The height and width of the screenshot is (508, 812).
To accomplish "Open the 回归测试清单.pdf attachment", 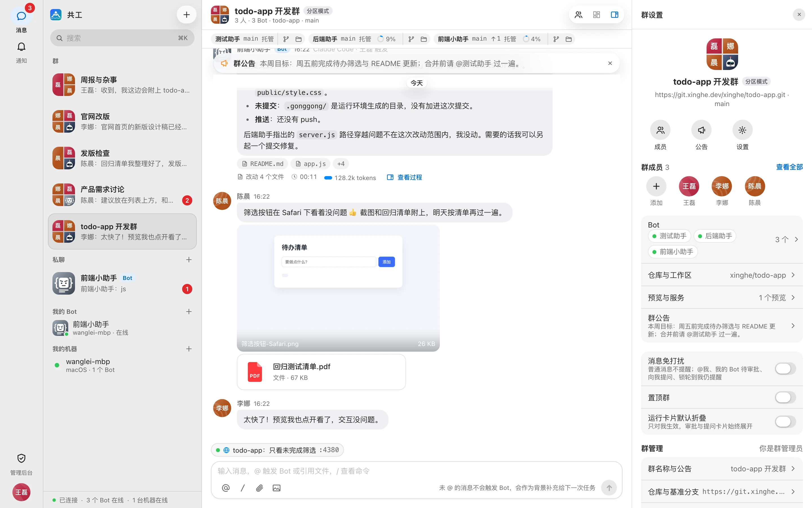I will 321,372.
